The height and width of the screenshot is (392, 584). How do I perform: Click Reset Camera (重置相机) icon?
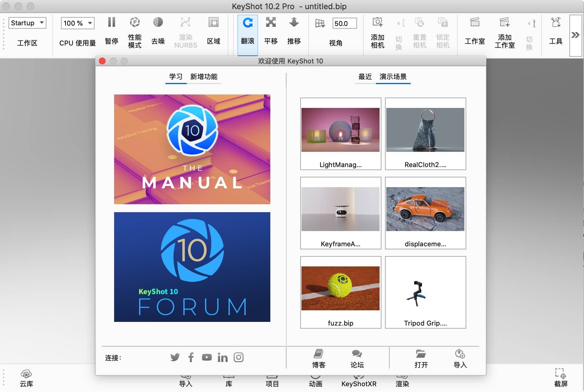pyautogui.click(x=420, y=22)
